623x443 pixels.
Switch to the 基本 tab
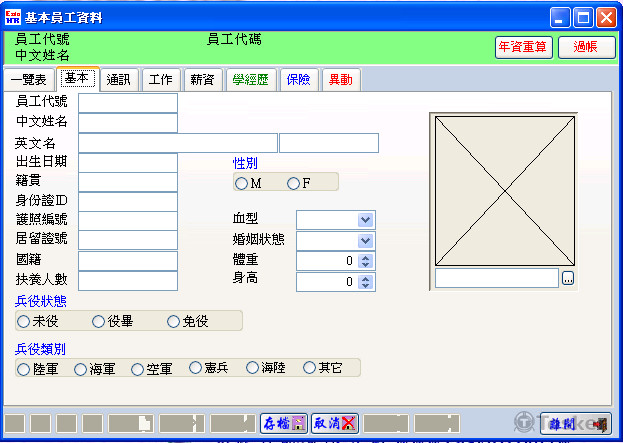pos(78,78)
